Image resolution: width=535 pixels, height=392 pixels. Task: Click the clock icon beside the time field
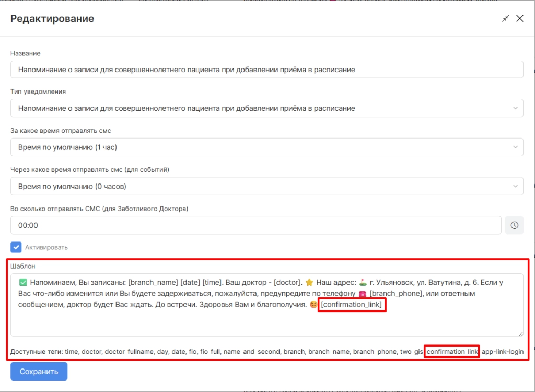514,225
